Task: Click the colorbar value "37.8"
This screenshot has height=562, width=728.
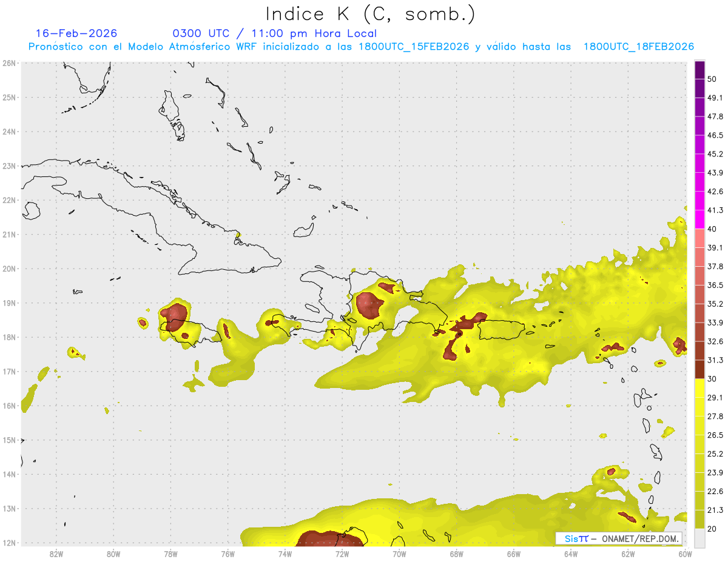Action: [715, 267]
